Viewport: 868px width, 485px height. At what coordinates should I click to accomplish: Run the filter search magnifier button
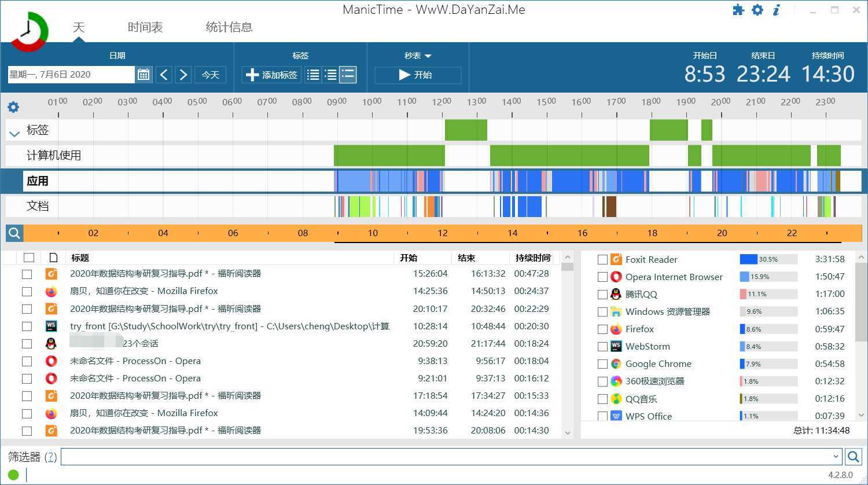click(x=853, y=457)
